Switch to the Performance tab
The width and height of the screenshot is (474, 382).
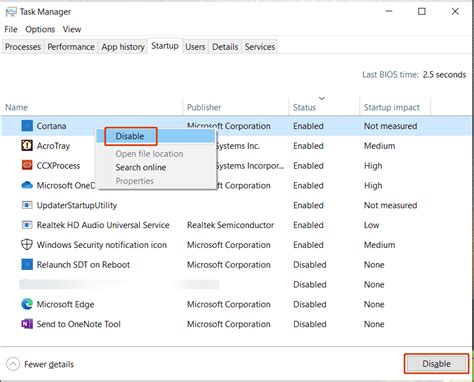pyautogui.click(x=71, y=47)
